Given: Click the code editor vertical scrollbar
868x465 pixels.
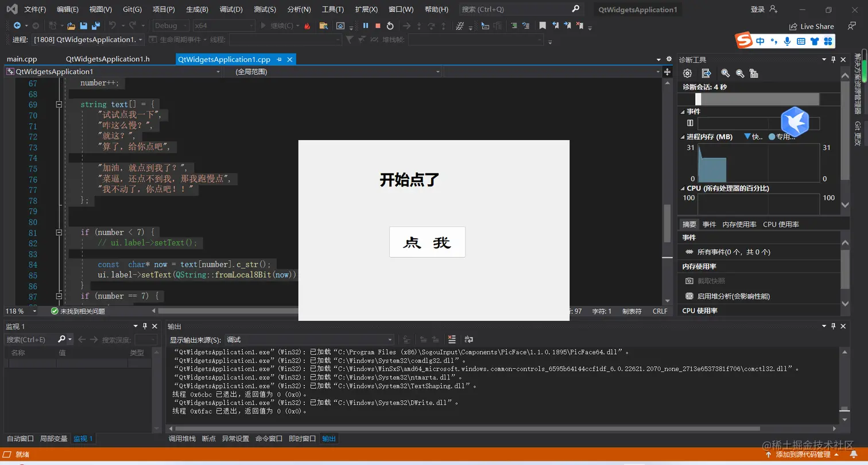Looking at the screenshot, I should 667,223.
